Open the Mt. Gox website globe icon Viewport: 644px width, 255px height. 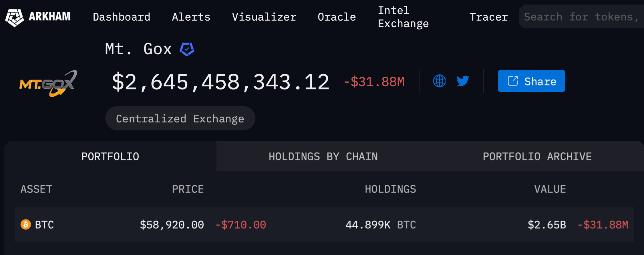tap(439, 81)
